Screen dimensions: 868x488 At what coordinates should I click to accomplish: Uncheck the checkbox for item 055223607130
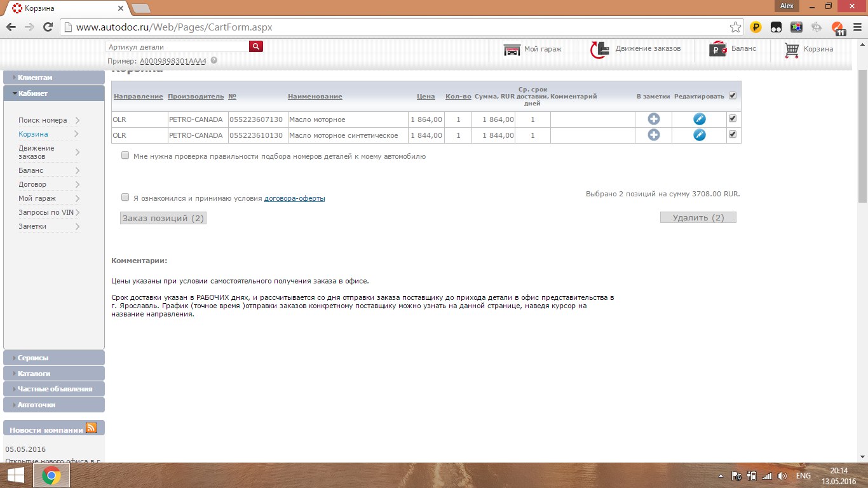(733, 118)
